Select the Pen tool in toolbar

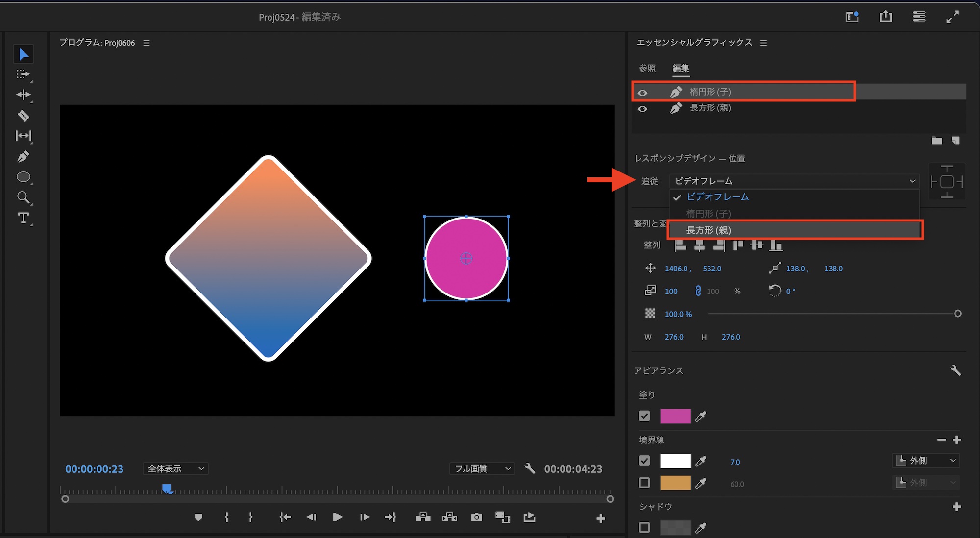pos(23,157)
